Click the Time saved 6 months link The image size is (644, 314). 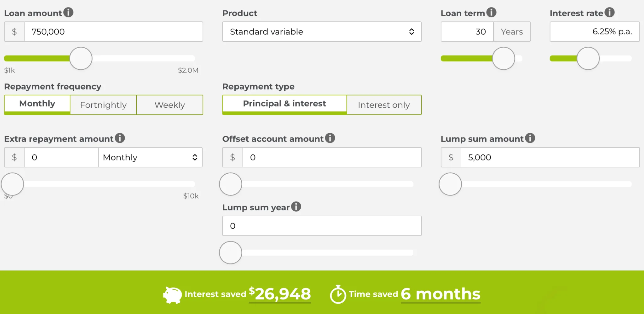[x=441, y=294]
